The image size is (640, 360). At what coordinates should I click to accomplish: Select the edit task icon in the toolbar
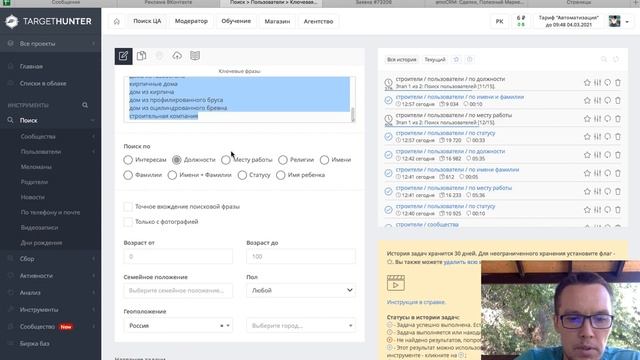pyautogui.click(x=123, y=56)
